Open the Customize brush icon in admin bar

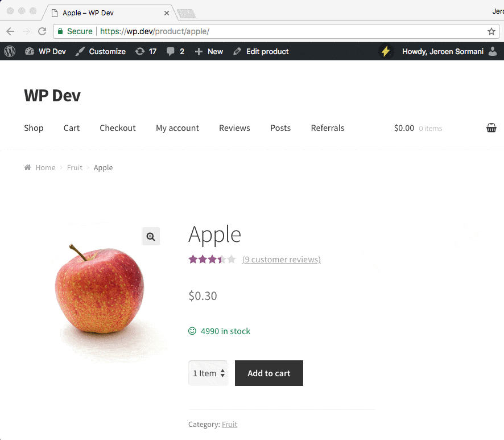(x=80, y=51)
